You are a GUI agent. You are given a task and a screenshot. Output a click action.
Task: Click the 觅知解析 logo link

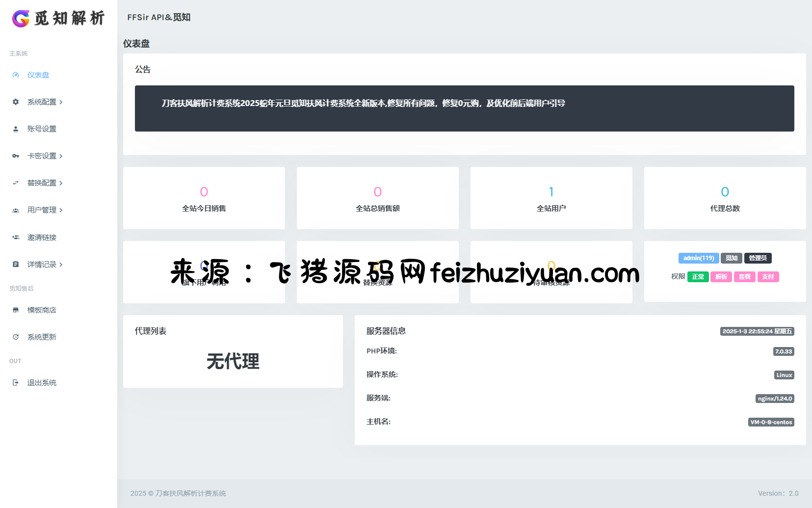[x=58, y=18]
